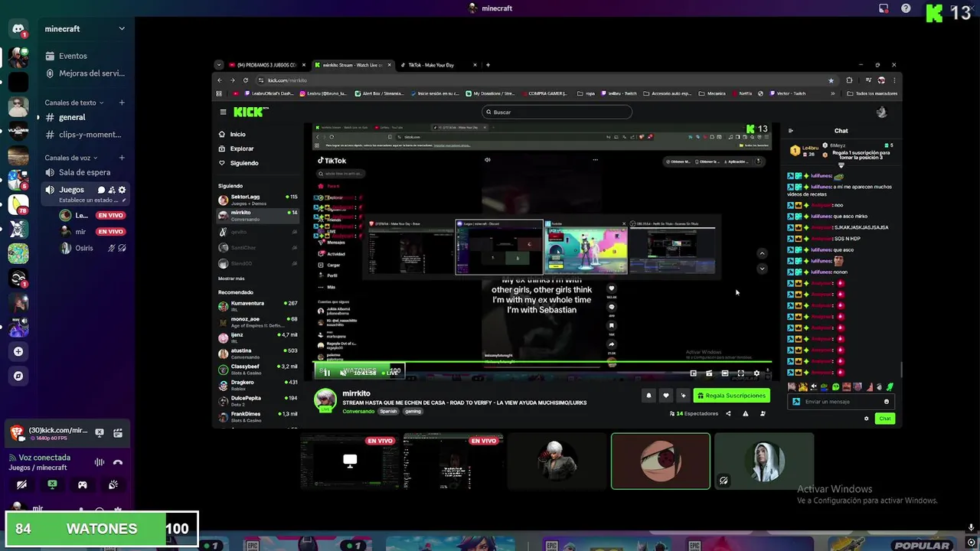This screenshot has height=551, width=980.
Task: Go to previous TikTok video arrow
Action: coord(762,253)
